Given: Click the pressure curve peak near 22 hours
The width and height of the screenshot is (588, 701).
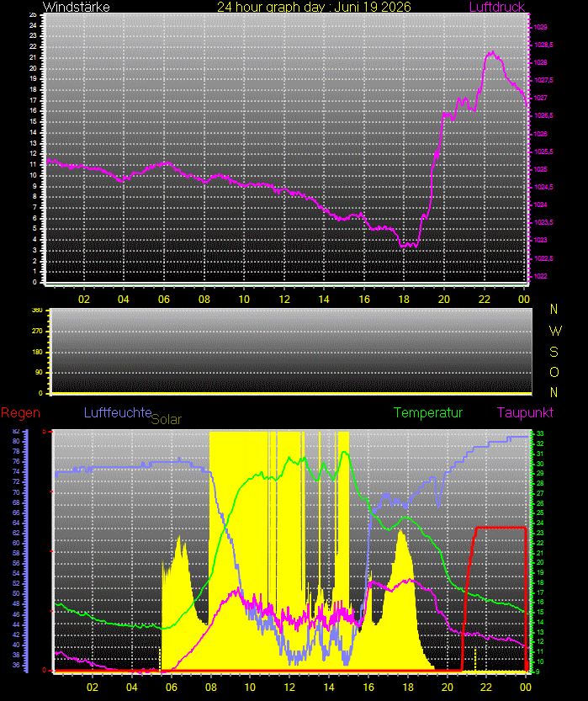Looking at the screenshot, I should pyautogui.click(x=492, y=53).
